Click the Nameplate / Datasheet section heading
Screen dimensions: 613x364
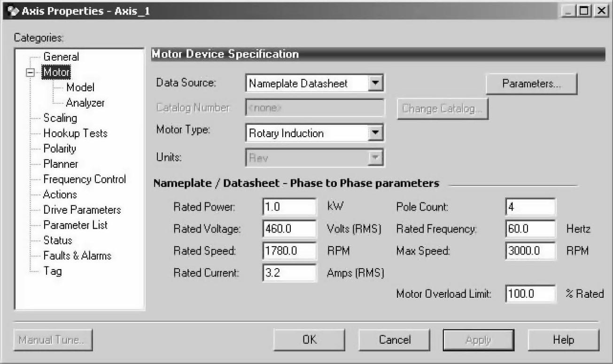(x=296, y=183)
